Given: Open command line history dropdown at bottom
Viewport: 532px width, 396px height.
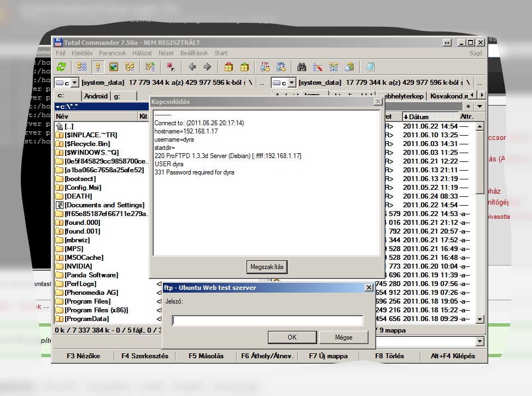Looking at the screenshot, I should click(x=480, y=341).
